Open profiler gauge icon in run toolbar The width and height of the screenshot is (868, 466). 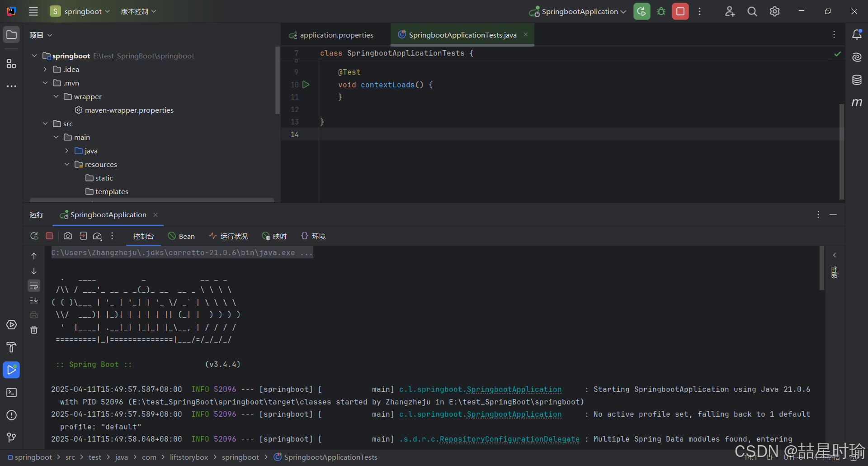(x=98, y=236)
